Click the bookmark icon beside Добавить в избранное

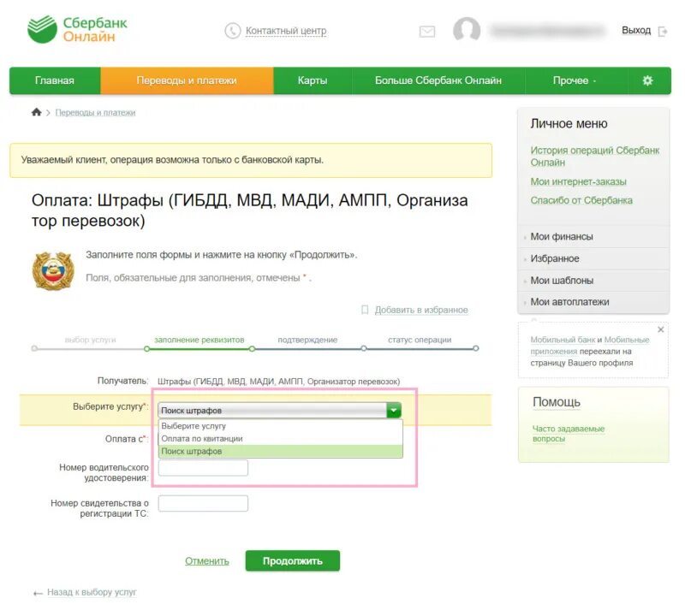click(x=365, y=310)
